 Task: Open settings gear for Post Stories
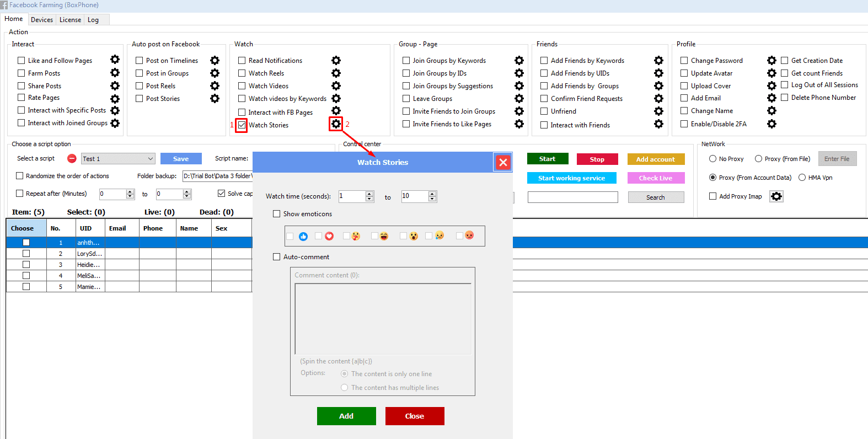[x=215, y=98]
